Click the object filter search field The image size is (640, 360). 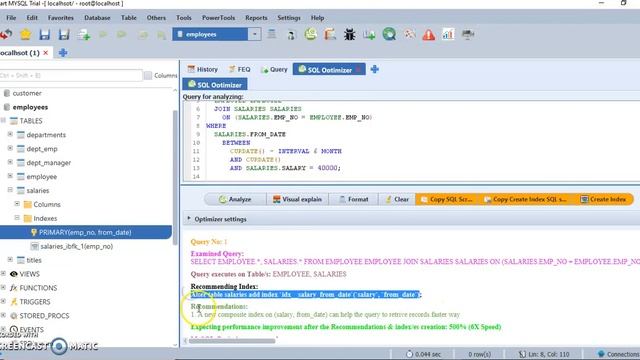click(x=71, y=76)
